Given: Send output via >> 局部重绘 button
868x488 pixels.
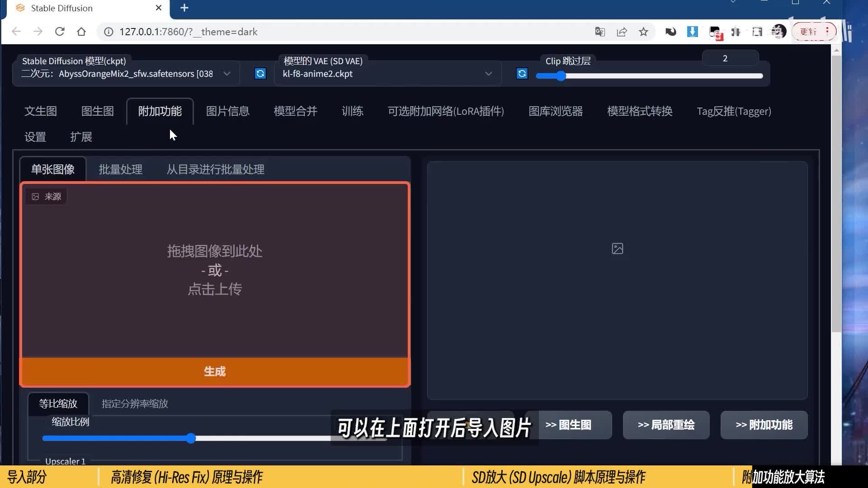Looking at the screenshot, I should [666, 425].
